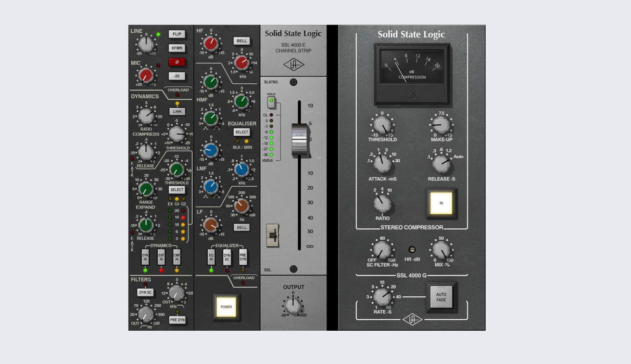Click the FLIP button in the input section
This screenshot has height=364, width=631.
(177, 34)
